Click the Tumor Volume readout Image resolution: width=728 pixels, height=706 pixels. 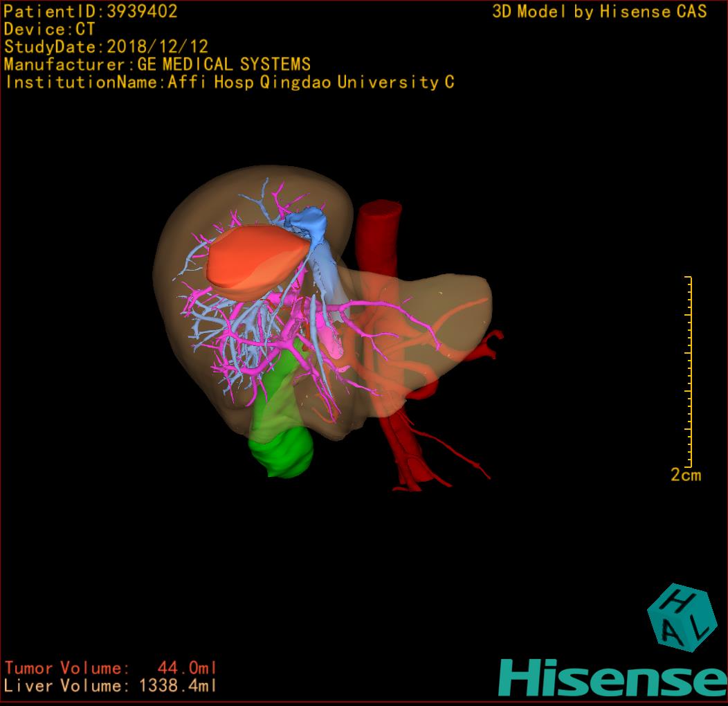(x=111, y=668)
